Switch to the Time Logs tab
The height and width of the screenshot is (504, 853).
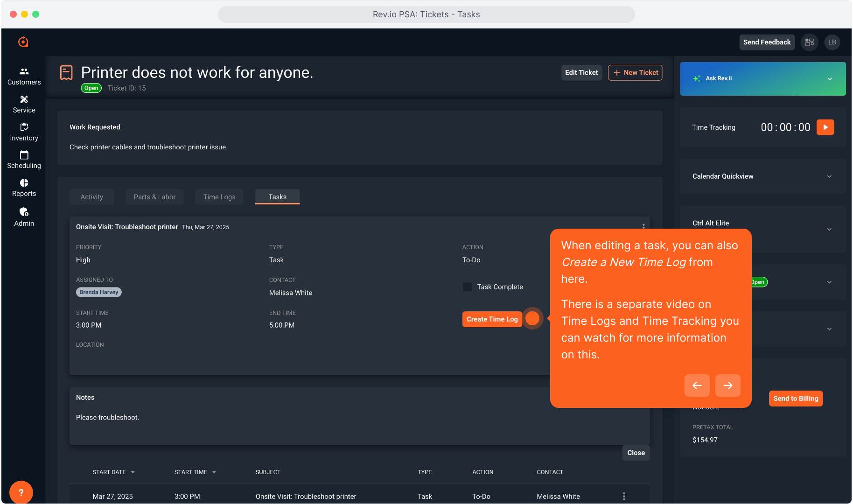(219, 197)
